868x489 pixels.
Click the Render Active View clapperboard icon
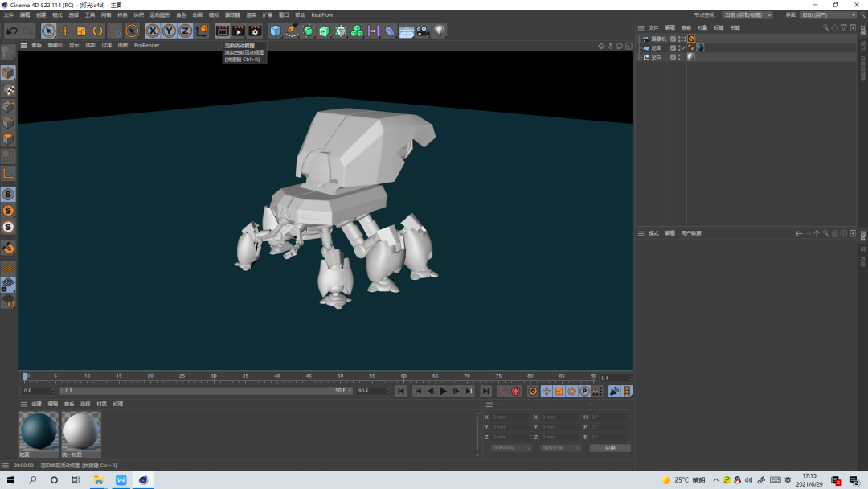click(222, 31)
